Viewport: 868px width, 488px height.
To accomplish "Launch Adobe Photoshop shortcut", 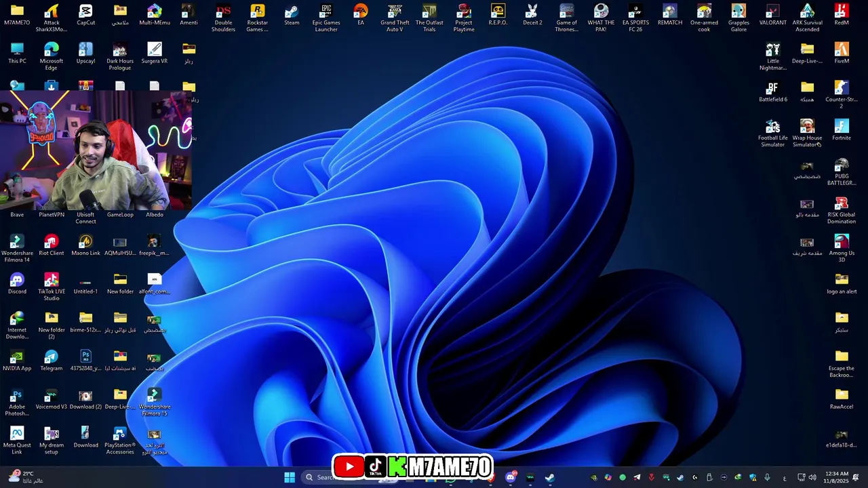I will 17,403.
